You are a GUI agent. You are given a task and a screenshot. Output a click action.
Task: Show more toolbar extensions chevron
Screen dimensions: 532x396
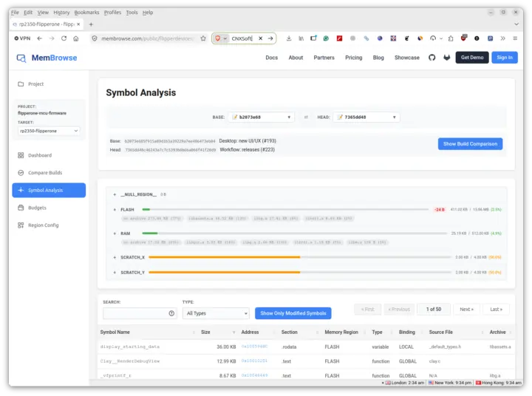pyautogui.click(x=503, y=38)
